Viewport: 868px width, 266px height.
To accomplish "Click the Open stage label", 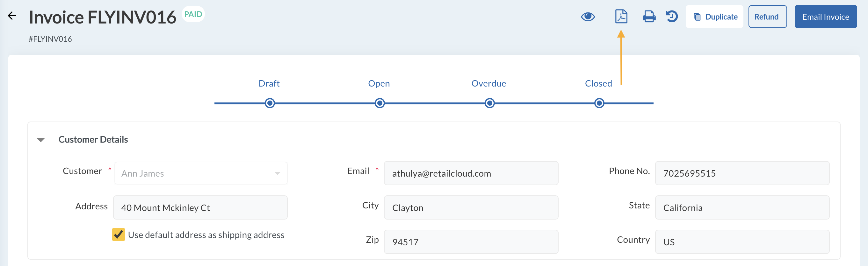I will tap(379, 83).
